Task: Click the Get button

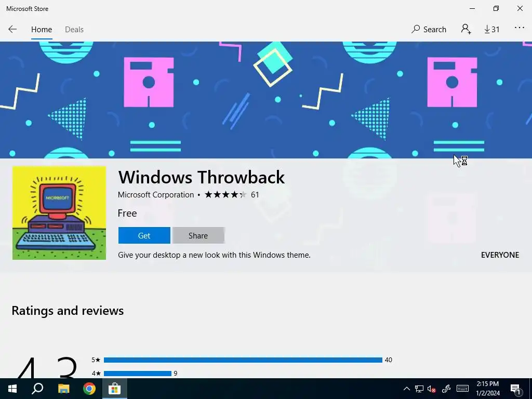Action: tap(144, 235)
